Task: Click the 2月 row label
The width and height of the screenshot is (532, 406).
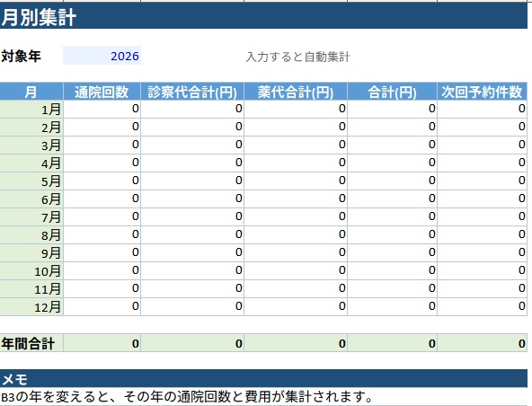Action: pos(31,128)
